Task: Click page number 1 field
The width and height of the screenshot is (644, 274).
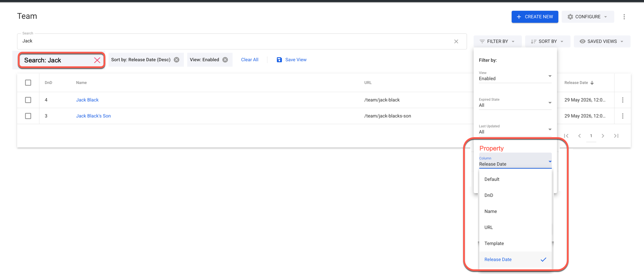Action: [x=591, y=136]
